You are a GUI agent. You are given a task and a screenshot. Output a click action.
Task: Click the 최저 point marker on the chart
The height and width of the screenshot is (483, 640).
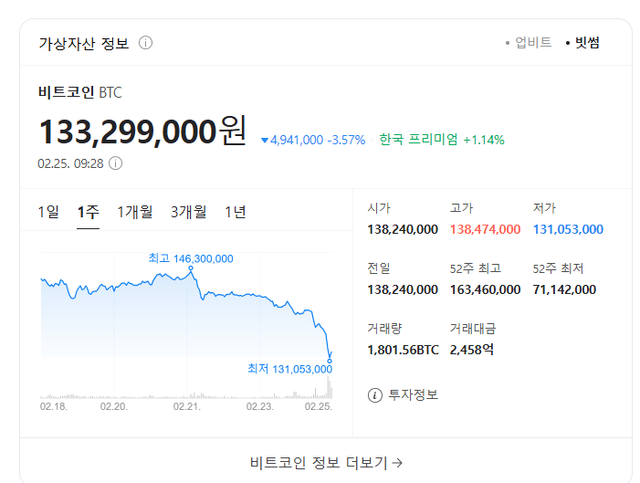click(x=330, y=358)
